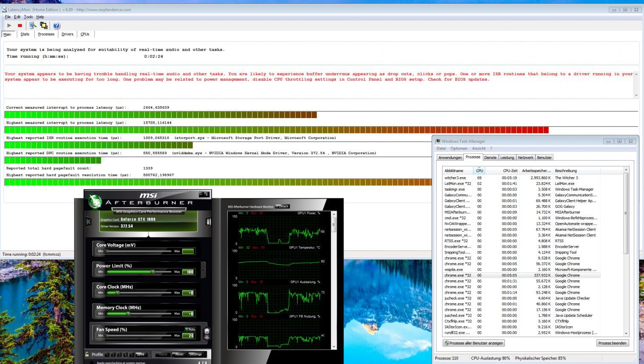The width and height of the screenshot is (644, 364).
Task: Click the LatencyMon title bar app icon
Action: pos(4,9)
